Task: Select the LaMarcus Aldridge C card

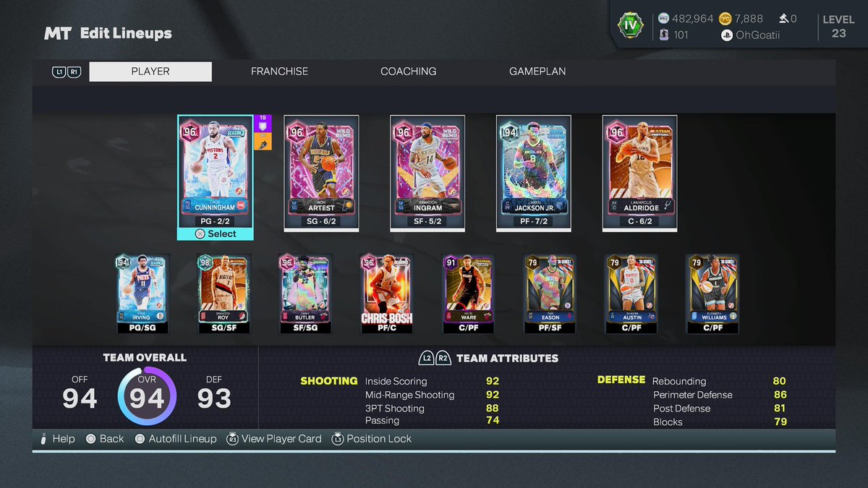Action: [640, 172]
